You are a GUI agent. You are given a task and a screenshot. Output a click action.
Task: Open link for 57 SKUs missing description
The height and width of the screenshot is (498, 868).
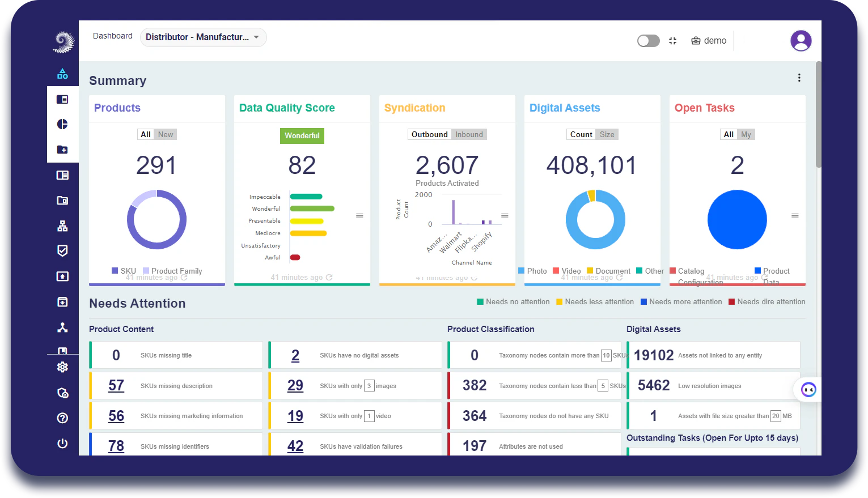click(x=116, y=385)
